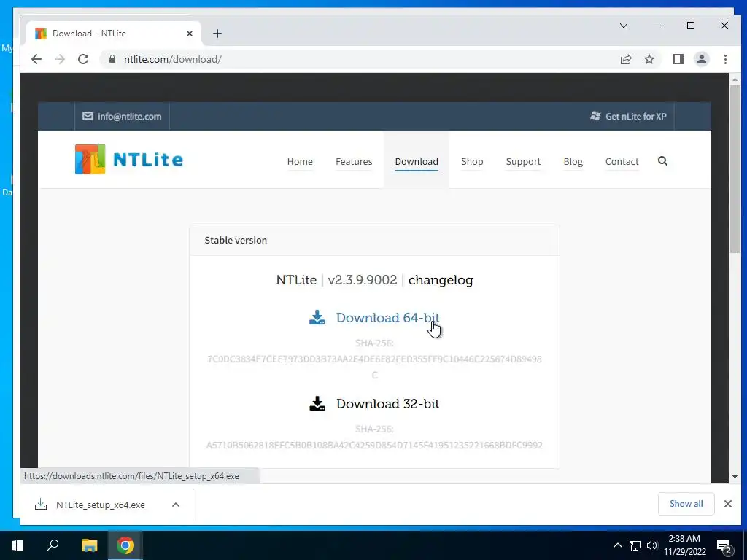Open tab search chevron in title bar
This screenshot has height=560, width=747.
click(x=623, y=26)
